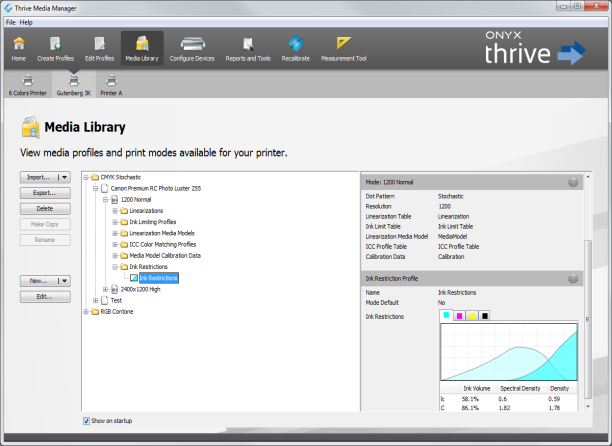
Task: Expand the RGB Contone tree node
Action: coord(86,312)
